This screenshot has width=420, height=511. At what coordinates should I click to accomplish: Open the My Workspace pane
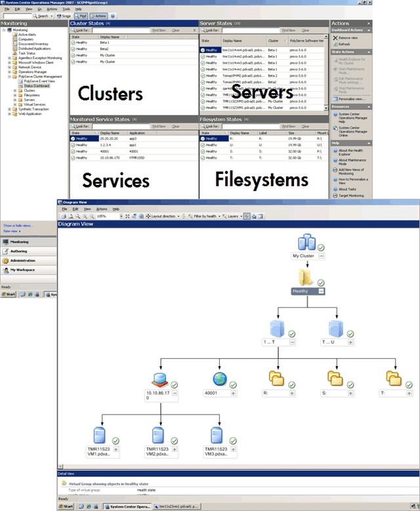coord(28,270)
